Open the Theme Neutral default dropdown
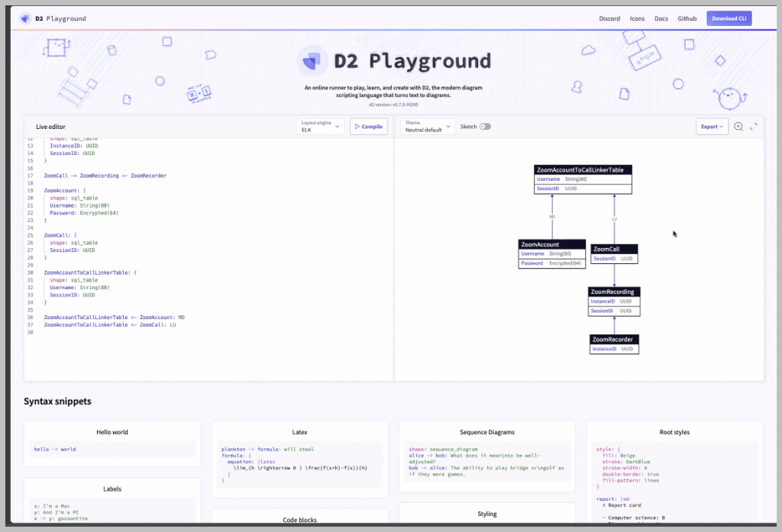Image resolution: width=782 pixels, height=532 pixels. (x=428, y=127)
